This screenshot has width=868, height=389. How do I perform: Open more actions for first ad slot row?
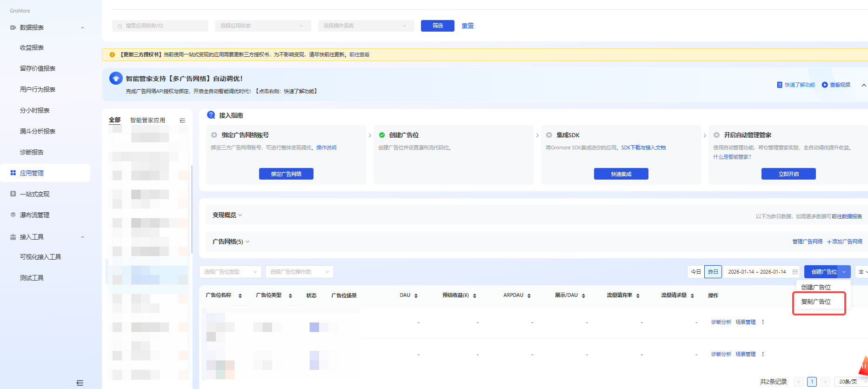(763, 322)
